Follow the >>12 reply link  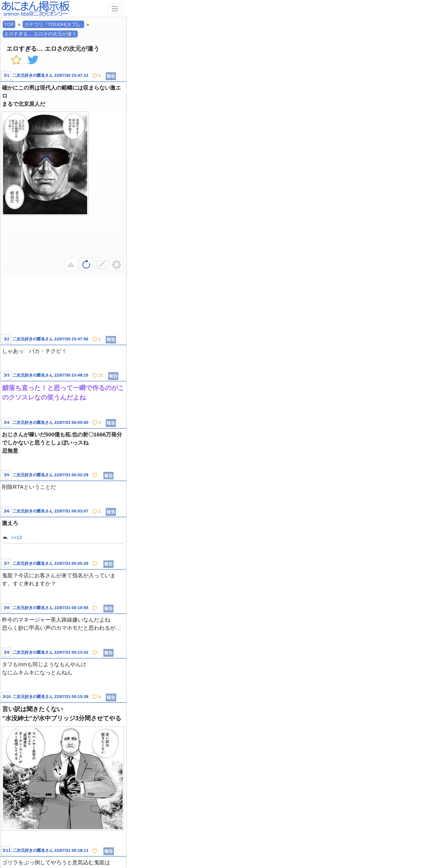17,537
